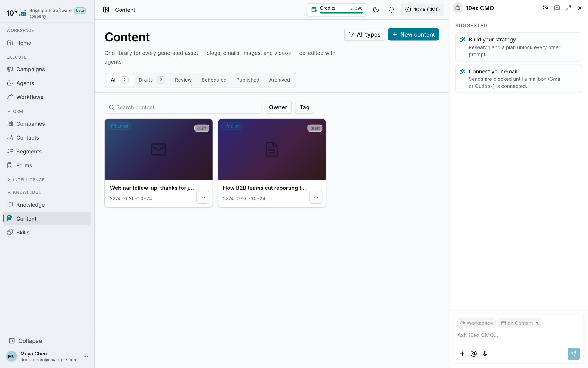Click the New content button
The image size is (588, 368).
(x=413, y=34)
